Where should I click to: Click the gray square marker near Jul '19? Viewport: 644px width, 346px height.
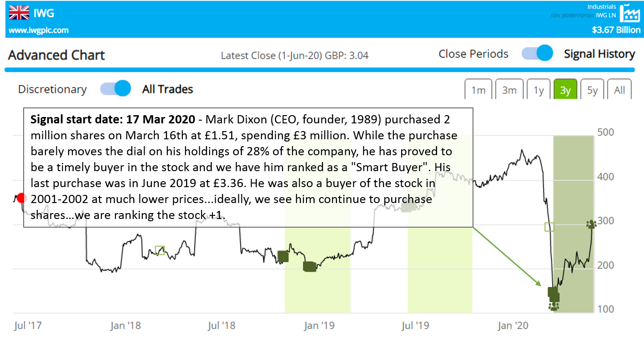click(408, 207)
